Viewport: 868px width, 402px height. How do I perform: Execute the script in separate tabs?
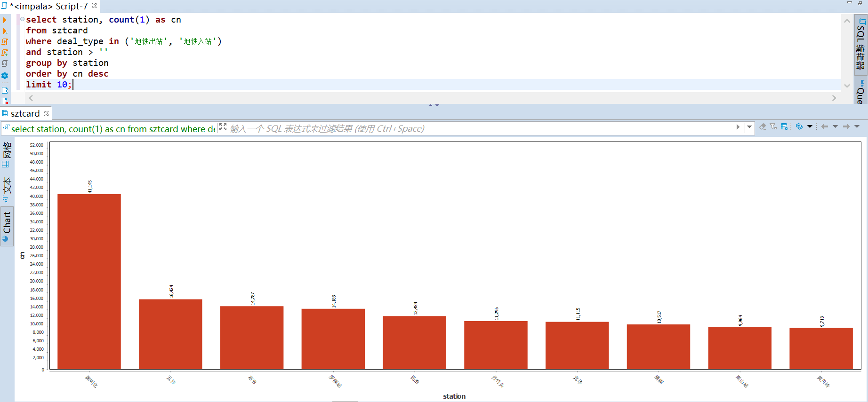pos(5,53)
